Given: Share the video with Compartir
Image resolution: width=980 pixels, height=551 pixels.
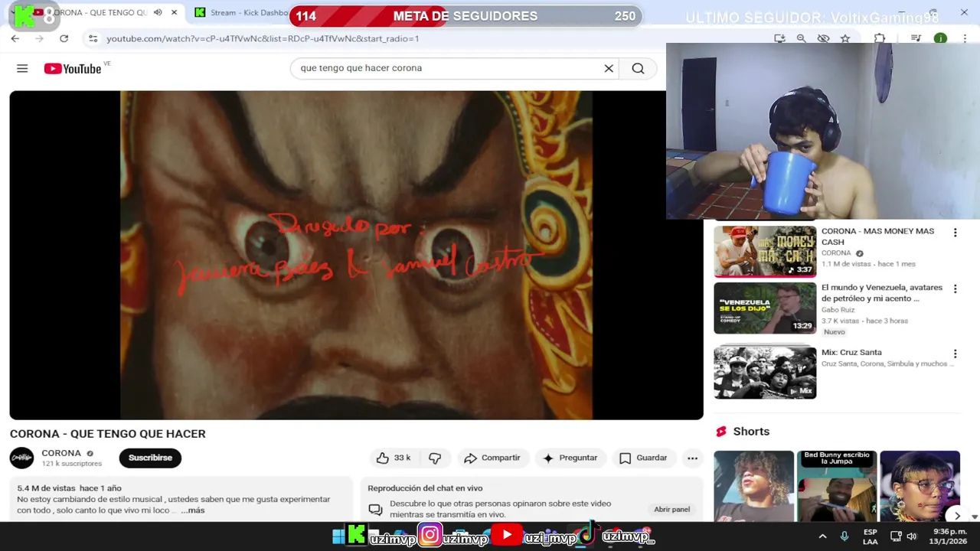Looking at the screenshot, I should tap(493, 458).
